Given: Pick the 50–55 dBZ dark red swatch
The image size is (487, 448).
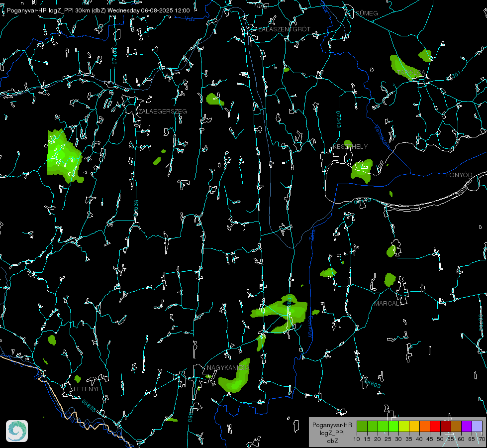Looking at the screenshot, I should click(446, 426).
